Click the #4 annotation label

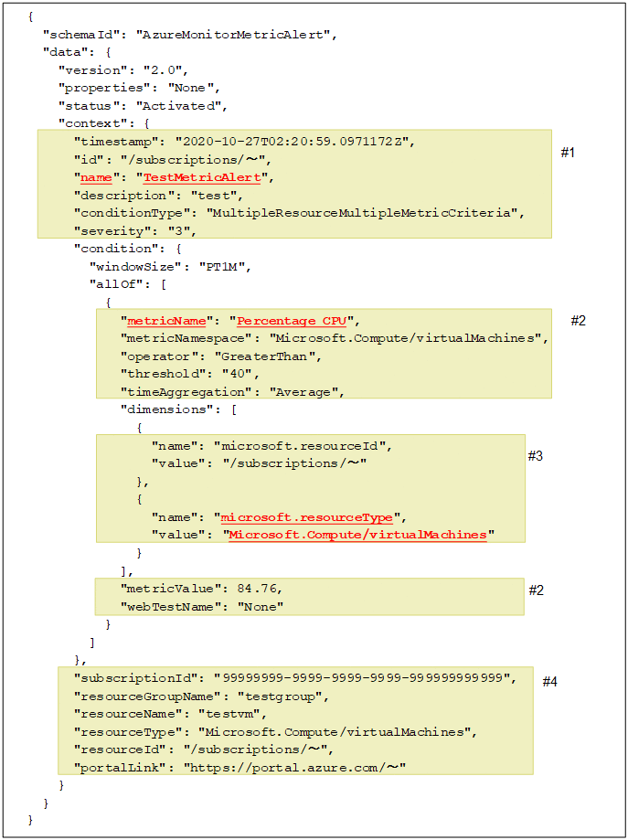pyautogui.click(x=549, y=681)
